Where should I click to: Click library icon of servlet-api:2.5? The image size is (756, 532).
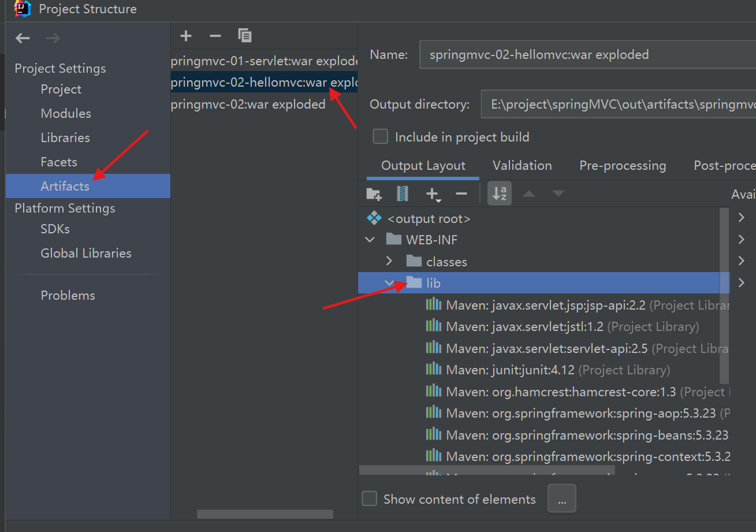click(433, 348)
